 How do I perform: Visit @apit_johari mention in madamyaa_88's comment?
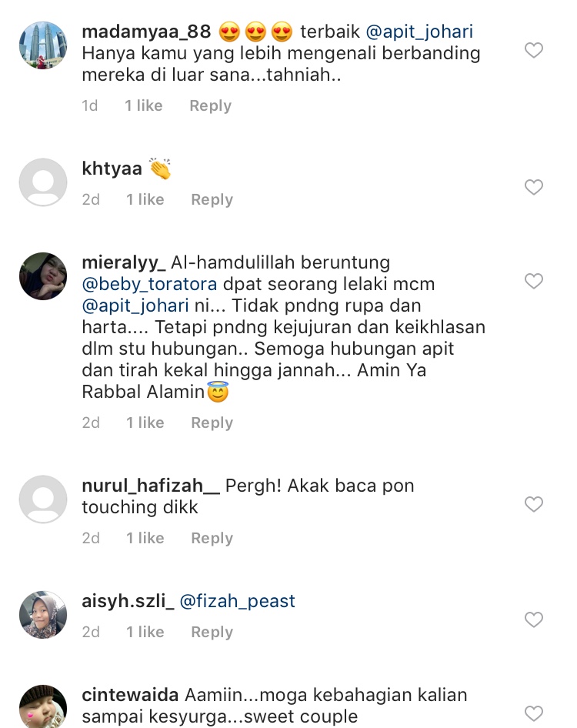419,32
